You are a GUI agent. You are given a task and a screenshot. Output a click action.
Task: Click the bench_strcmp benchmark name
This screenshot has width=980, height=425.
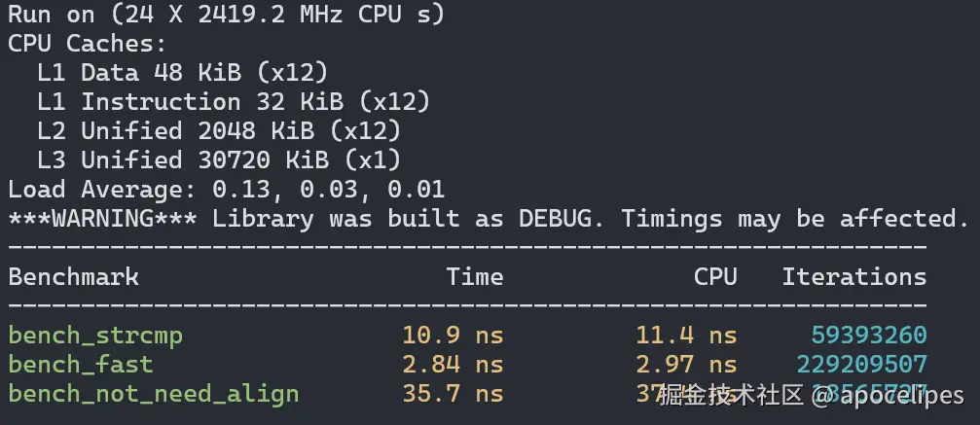tap(95, 336)
